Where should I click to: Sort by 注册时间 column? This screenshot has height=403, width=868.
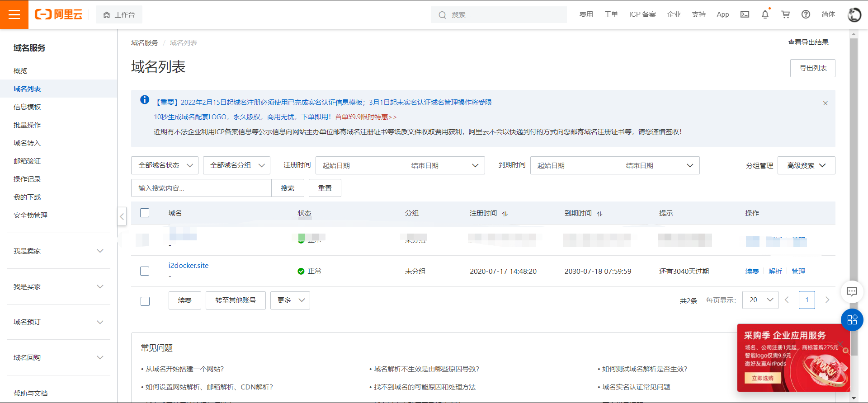pyautogui.click(x=505, y=214)
